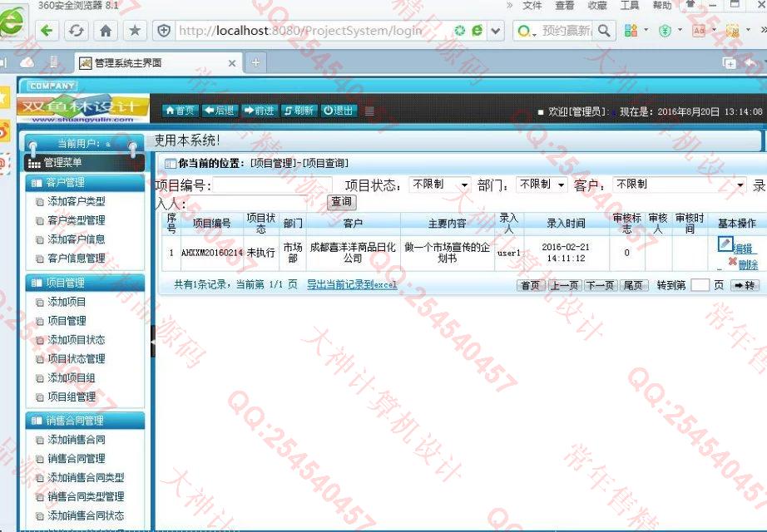Click the 删除 link for AHXXM20160214
Screen dimensions: 767x532
point(748,265)
